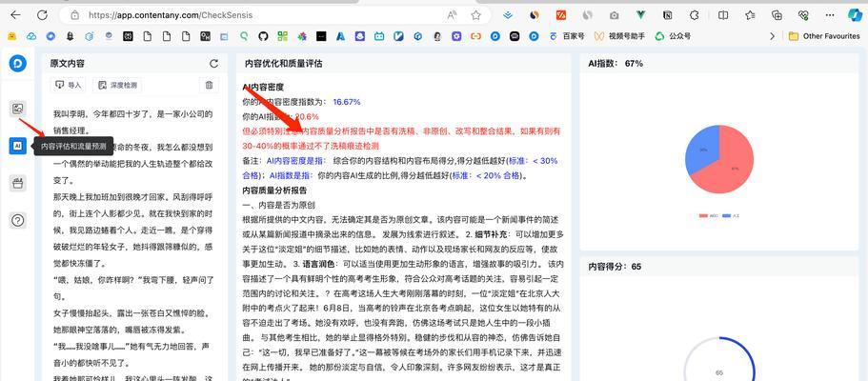868x381 pixels.
Task: Open the Bilibili bookmark icon
Action: click(379, 36)
